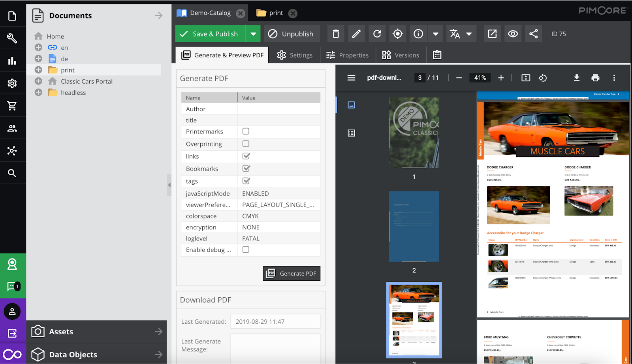This screenshot has height=364, width=632.
Task: Print the PDF using printer icon
Action: [x=595, y=78]
